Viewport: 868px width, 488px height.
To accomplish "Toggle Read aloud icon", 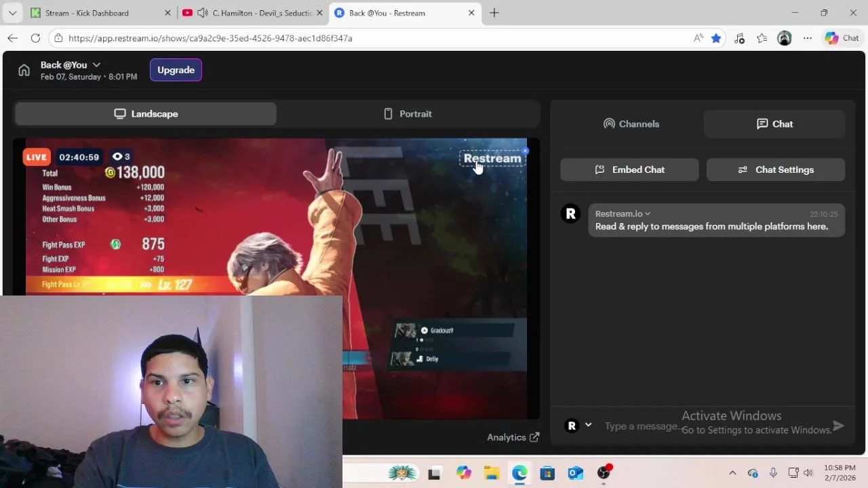I will click(698, 38).
